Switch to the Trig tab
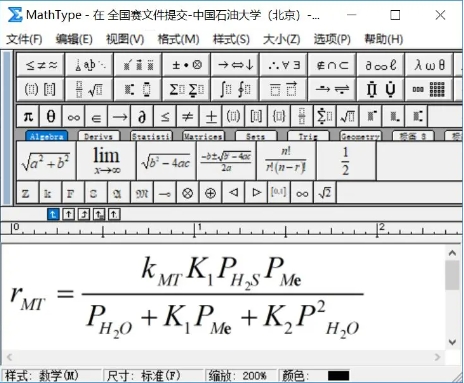This screenshot has width=464, height=383. pyautogui.click(x=308, y=136)
